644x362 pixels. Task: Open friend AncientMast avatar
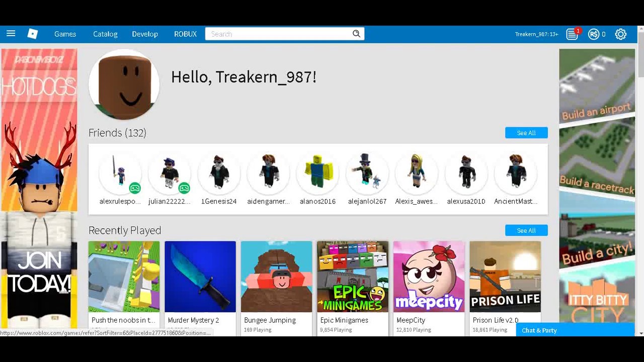tap(516, 172)
